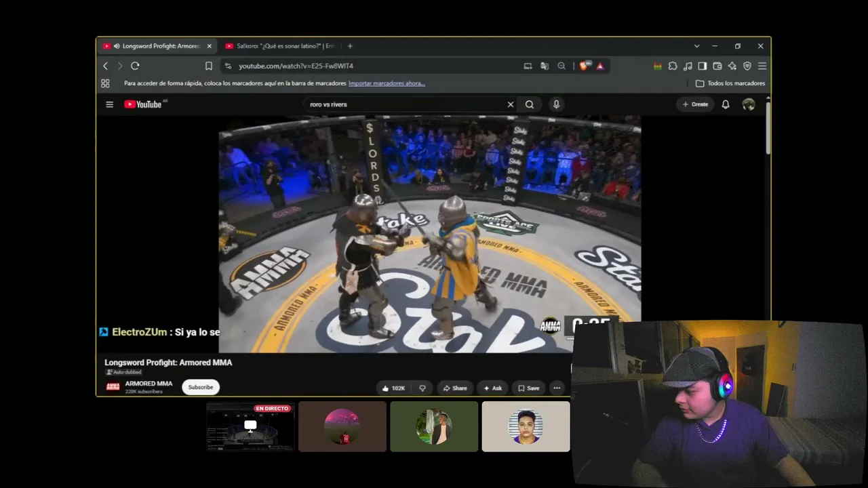This screenshot has height=488, width=868.
Task: Click the ARMORED MMA channel avatar
Action: point(113,387)
